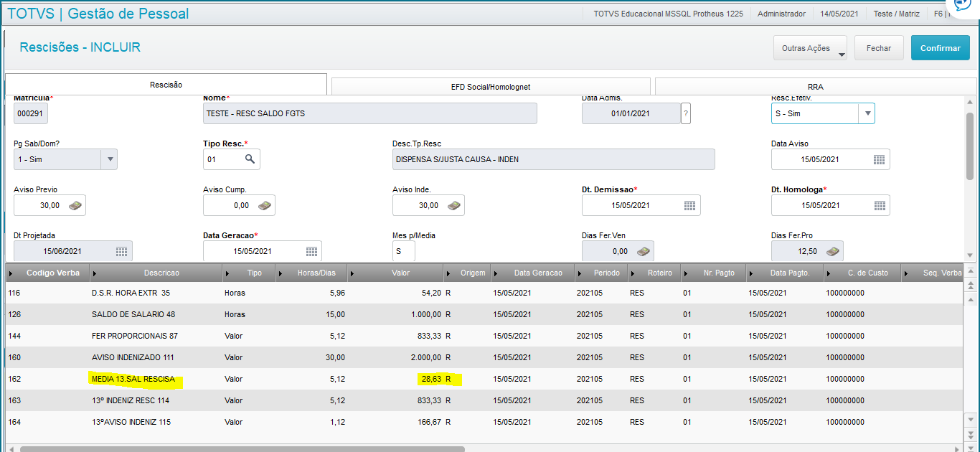The width and height of the screenshot is (980, 452).
Task: Switch to the EFD Social/Homolognet tab
Action: click(491, 87)
